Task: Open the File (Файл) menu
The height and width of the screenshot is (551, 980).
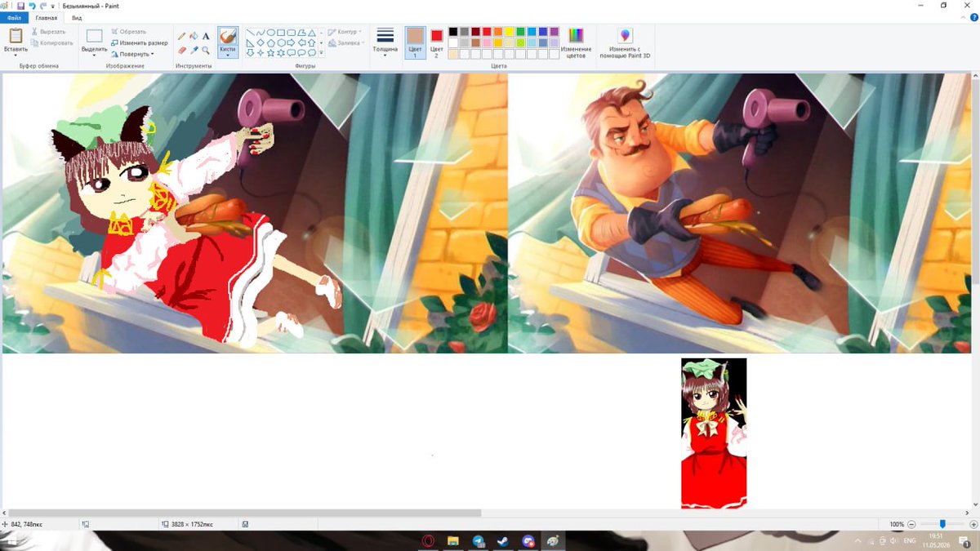Action: point(14,17)
